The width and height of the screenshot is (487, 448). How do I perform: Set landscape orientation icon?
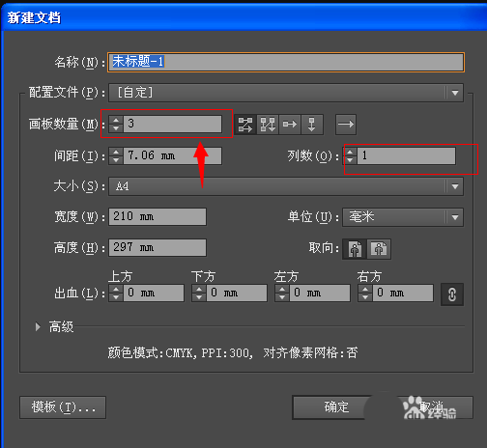click(x=379, y=249)
